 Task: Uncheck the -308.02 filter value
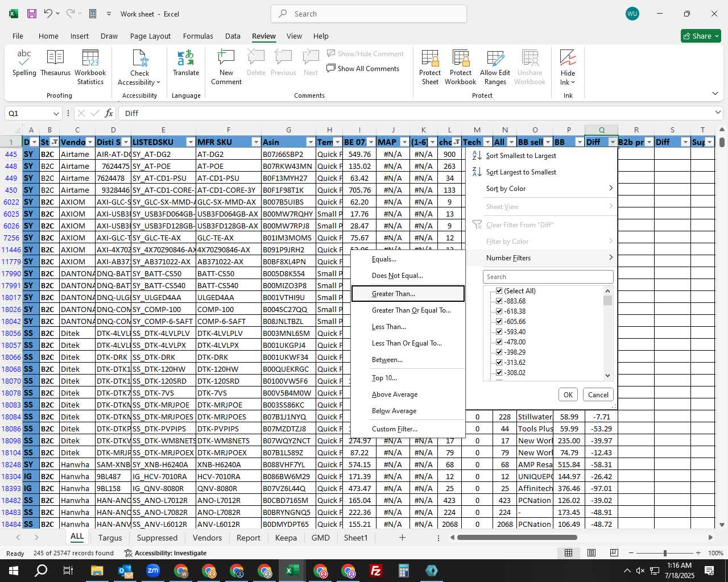click(499, 373)
